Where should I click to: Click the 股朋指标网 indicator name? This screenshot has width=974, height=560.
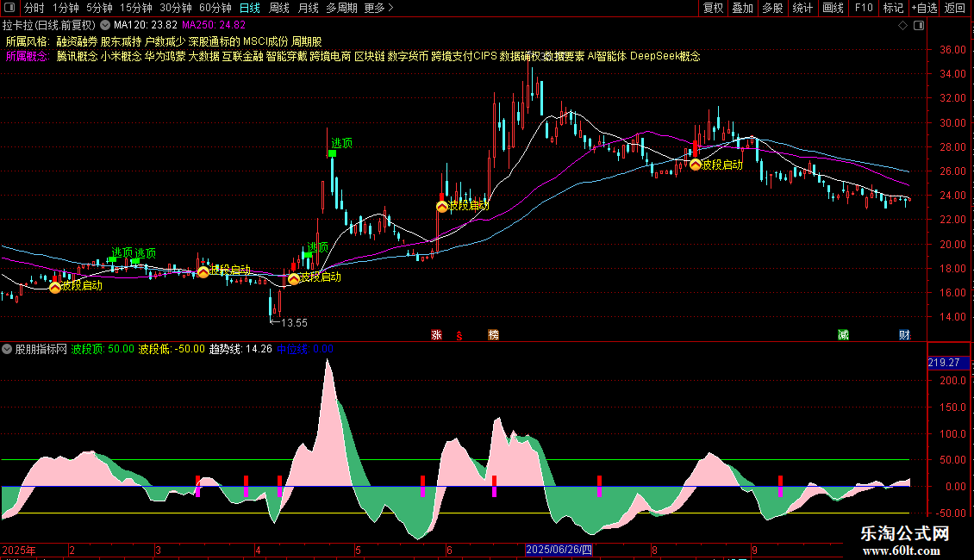[41, 349]
